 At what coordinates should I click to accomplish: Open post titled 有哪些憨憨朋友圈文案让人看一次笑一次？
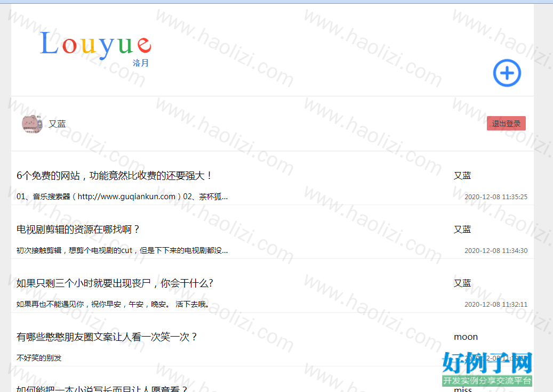point(107,337)
